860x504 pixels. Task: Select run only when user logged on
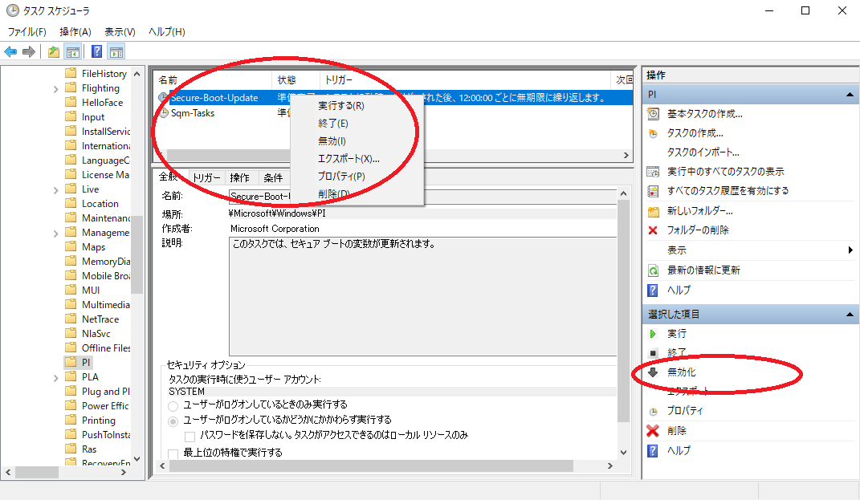173,405
